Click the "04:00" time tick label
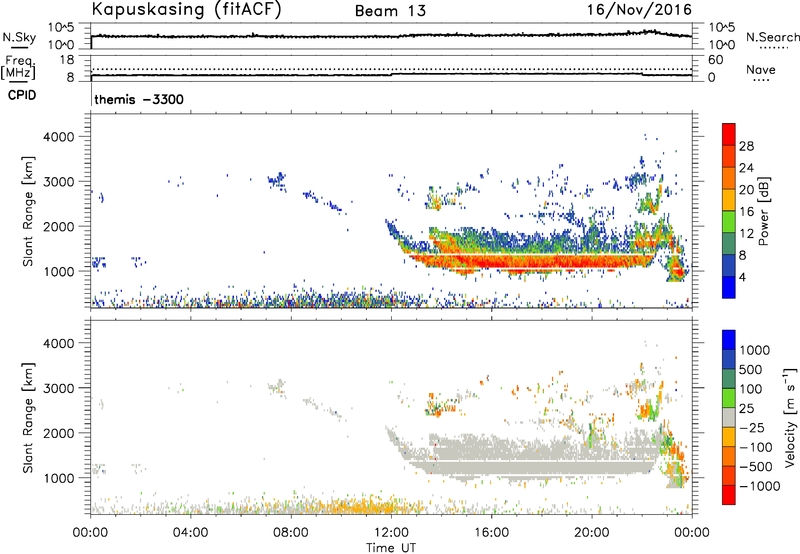The height and width of the screenshot is (554, 800). coord(190,533)
